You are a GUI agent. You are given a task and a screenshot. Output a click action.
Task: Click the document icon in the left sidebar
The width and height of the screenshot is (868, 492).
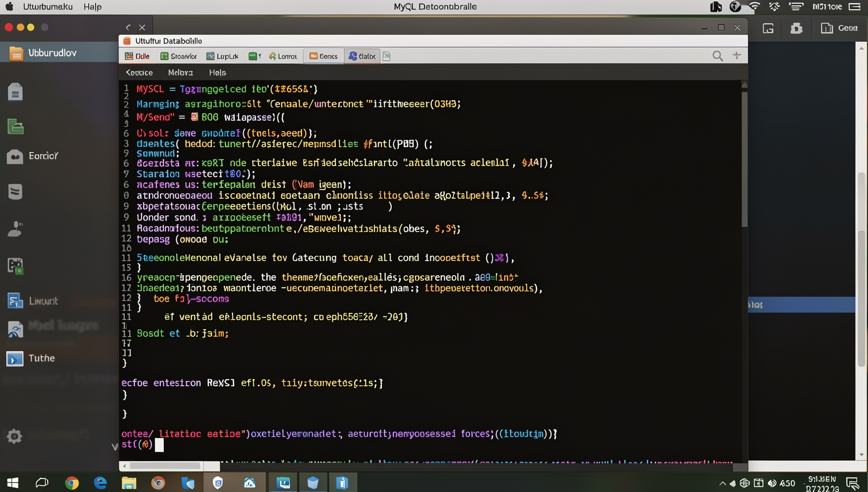15,92
